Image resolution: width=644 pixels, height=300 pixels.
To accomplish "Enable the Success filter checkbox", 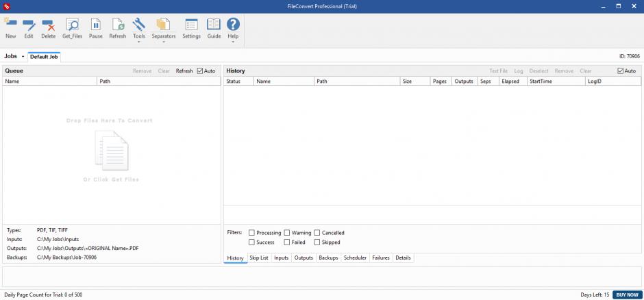I will [251, 242].
